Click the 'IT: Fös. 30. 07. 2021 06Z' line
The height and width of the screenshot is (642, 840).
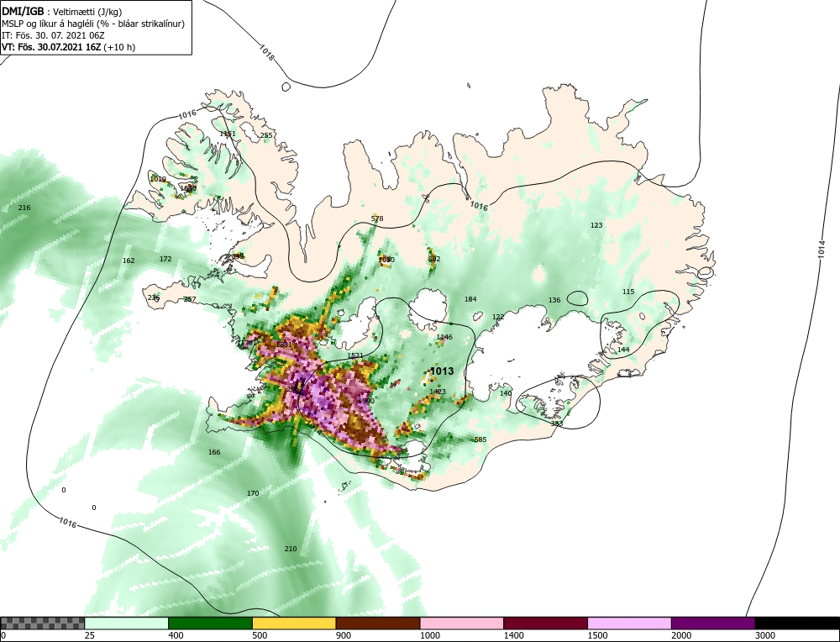(53, 35)
